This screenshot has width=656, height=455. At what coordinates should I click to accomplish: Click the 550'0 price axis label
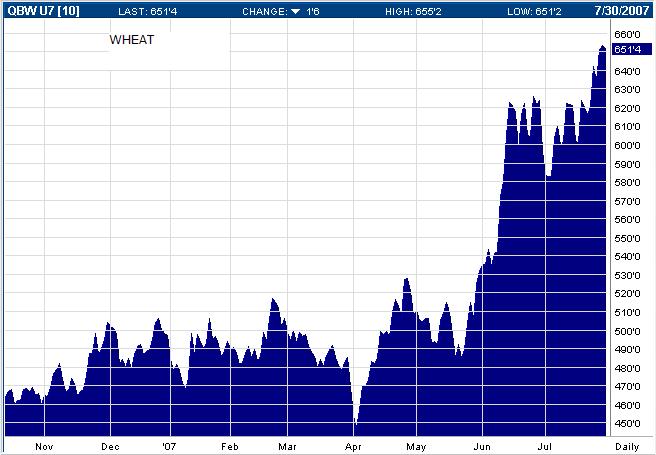pos(627,239)
